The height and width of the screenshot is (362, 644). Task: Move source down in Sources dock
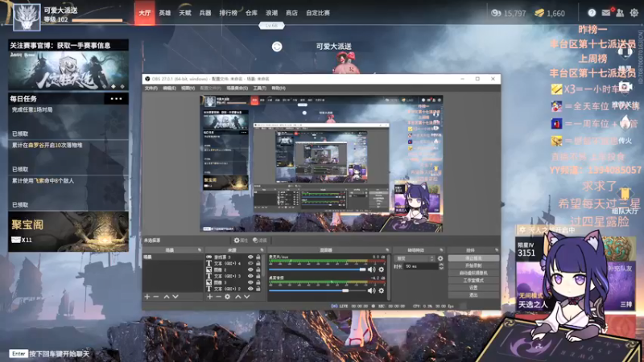[x=247, y=296]
